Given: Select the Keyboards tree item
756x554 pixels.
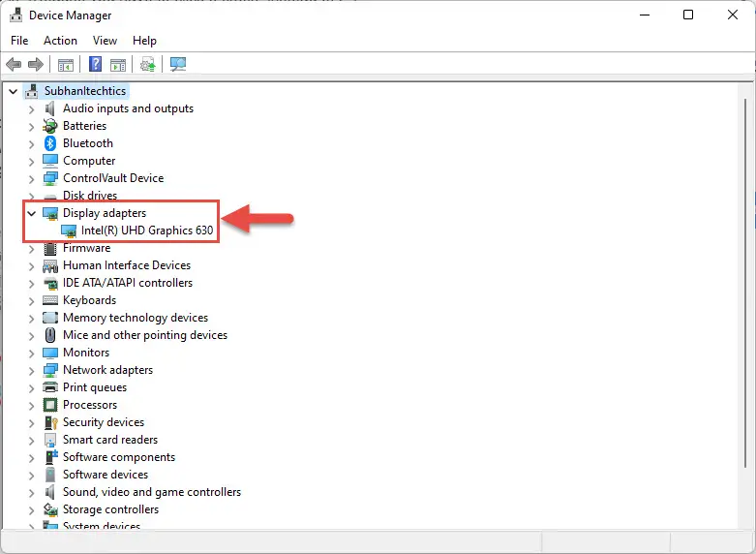Looking at the screenshot, I should [90, 300].
